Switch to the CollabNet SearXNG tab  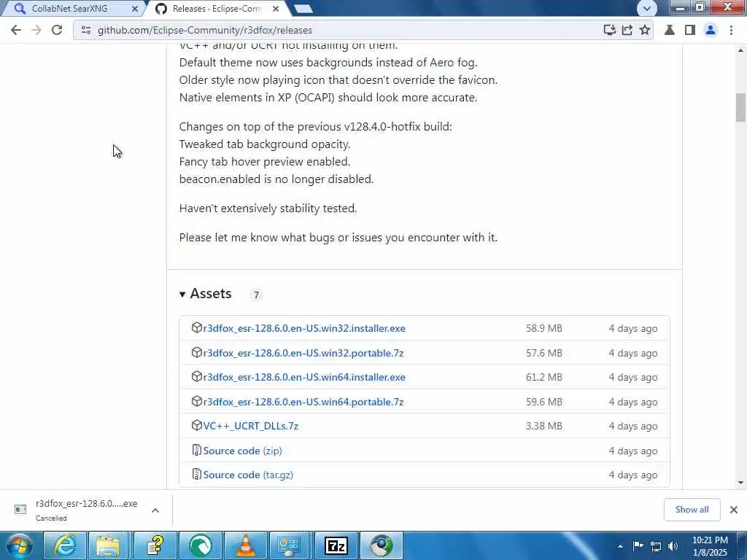pyautogui.click(x=69, y=9)
